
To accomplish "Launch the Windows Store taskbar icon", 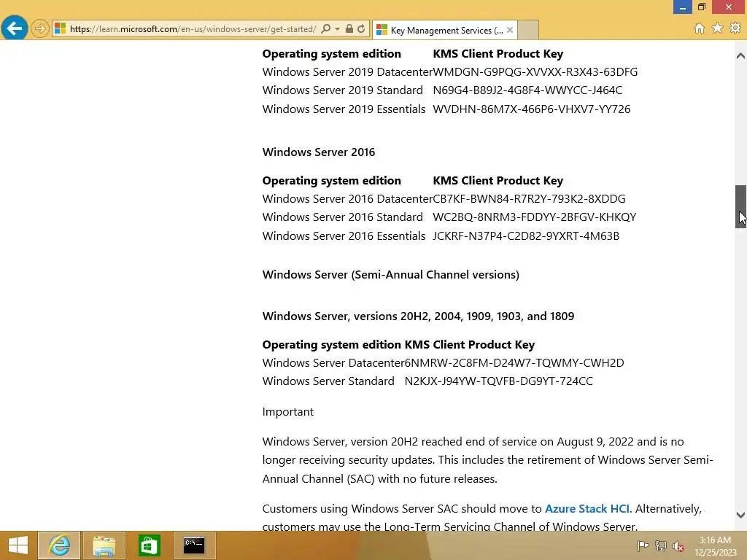I will pos(149,545).
